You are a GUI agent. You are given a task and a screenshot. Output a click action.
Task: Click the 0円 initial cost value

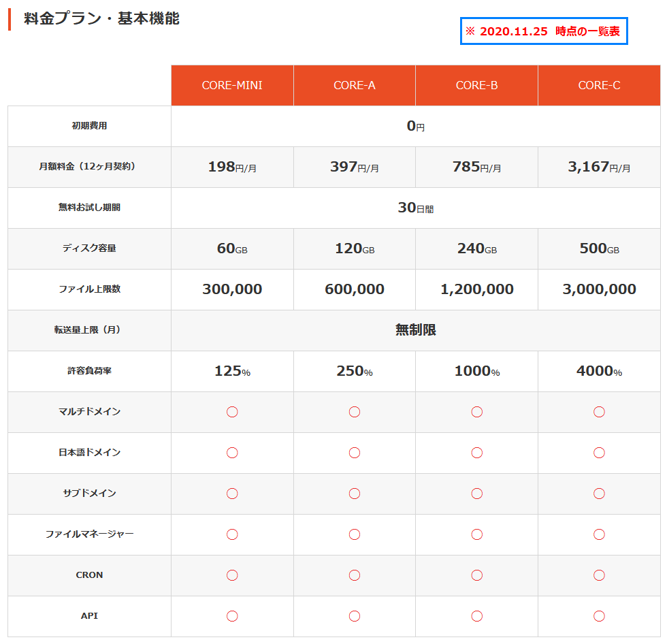coord(416,126)
